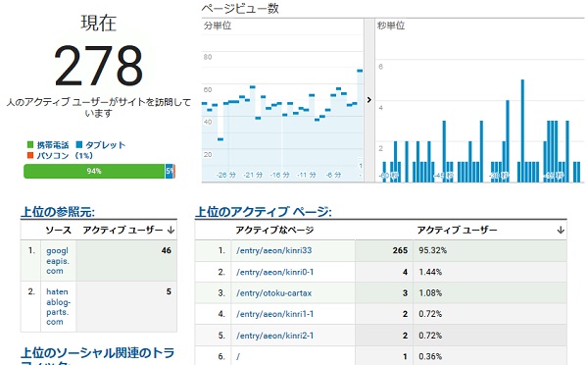This screenshot has height=365, width=588.
Task: Click the ソース column header
Action: 59,230
